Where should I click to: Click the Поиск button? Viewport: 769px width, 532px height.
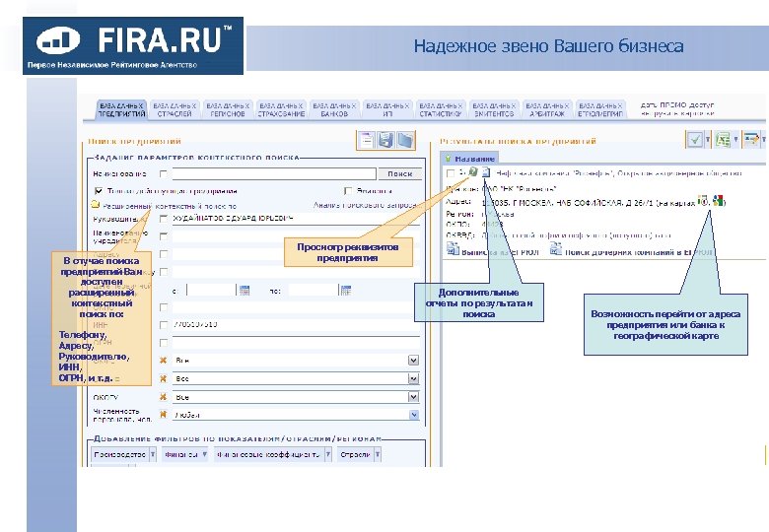399,174
